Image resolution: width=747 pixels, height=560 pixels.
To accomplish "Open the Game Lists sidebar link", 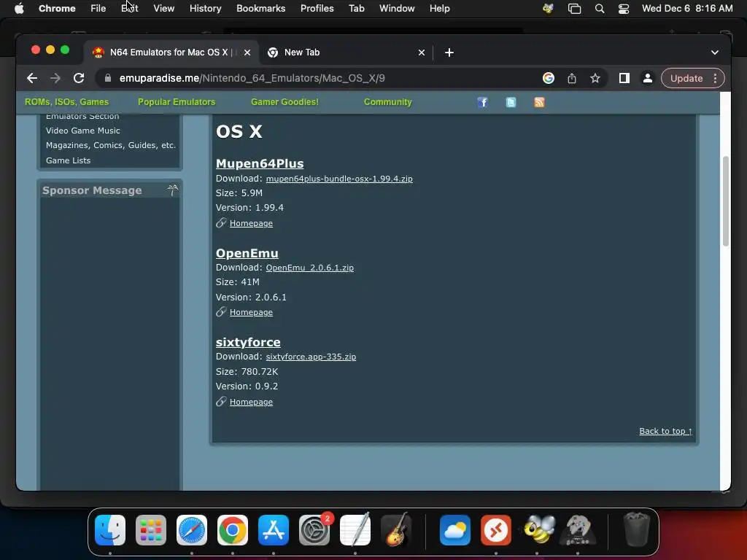I will point(68,160).
